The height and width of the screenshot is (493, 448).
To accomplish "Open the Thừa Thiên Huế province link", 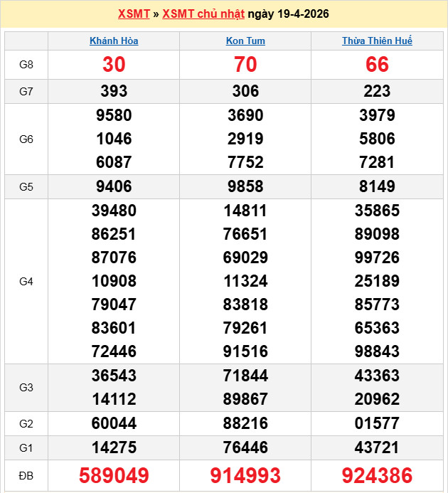I will coord(377,41).
